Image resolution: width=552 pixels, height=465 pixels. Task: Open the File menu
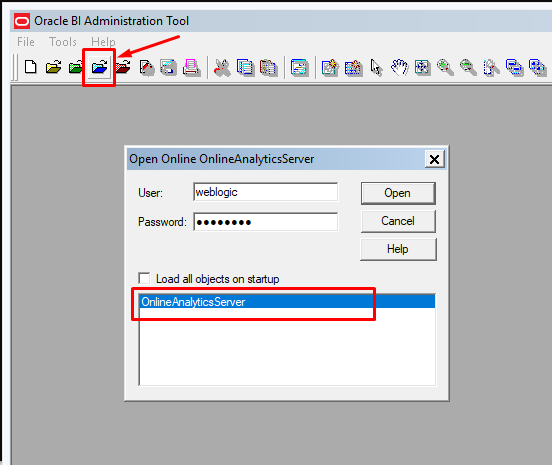26,42
